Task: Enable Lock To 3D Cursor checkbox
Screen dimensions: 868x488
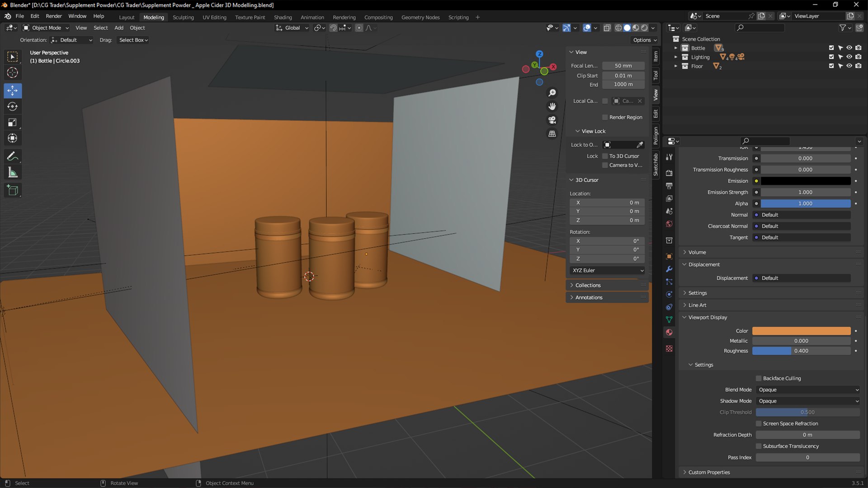Action: pyautogui.click(x=605, y=156)
